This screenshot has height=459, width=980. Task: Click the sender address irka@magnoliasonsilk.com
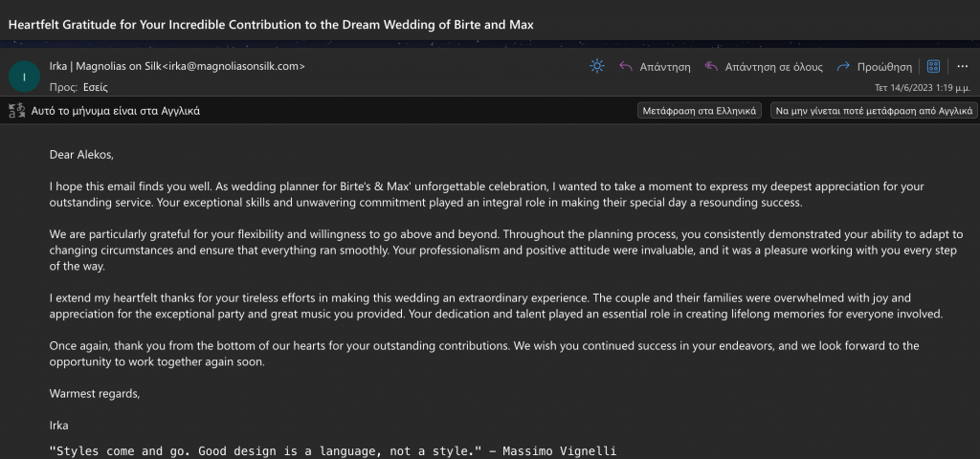coord(234,66)
